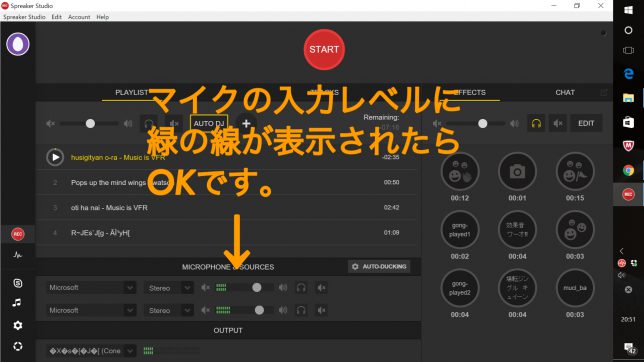The width and height of the screenshot is (644, 362).
Task: Open Google Chrome from taskbar
Action: coord(628,170)
